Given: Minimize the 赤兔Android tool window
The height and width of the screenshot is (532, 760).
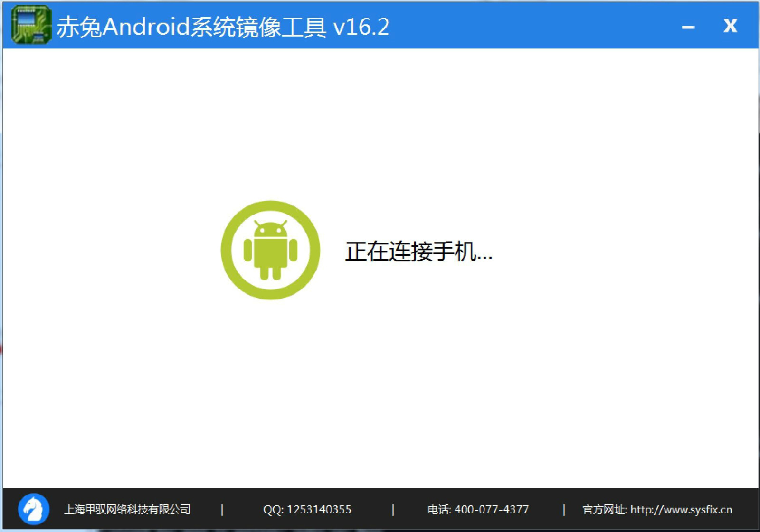Looking at the screenshot, I should [688, 27].
